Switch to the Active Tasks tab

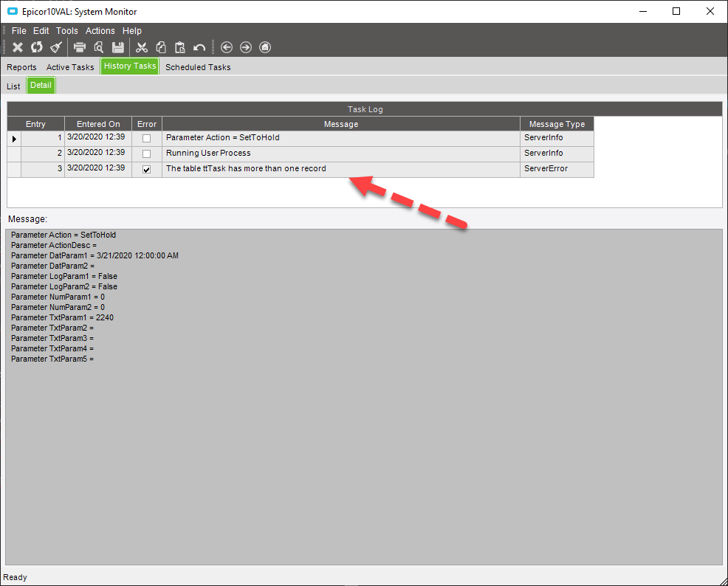(x=70, y=67)
